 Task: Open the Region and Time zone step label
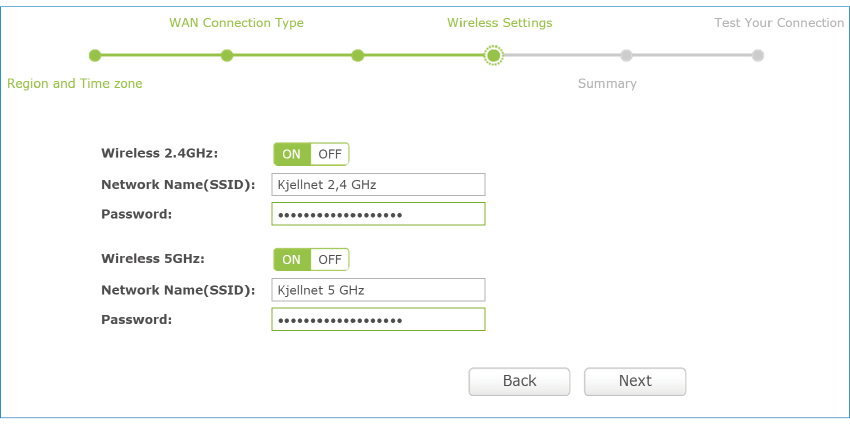(75, 84)
